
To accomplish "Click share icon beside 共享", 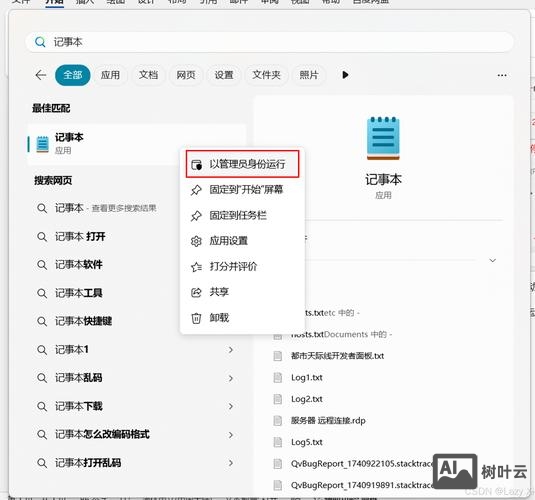I will [x=196, y=292].
